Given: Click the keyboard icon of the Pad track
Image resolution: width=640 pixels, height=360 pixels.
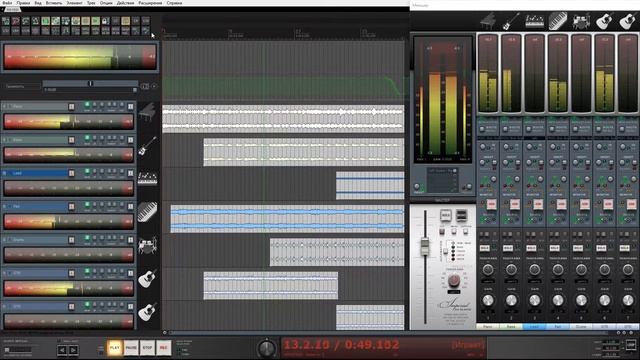Looking at the screenshot, I should point(147,212).
